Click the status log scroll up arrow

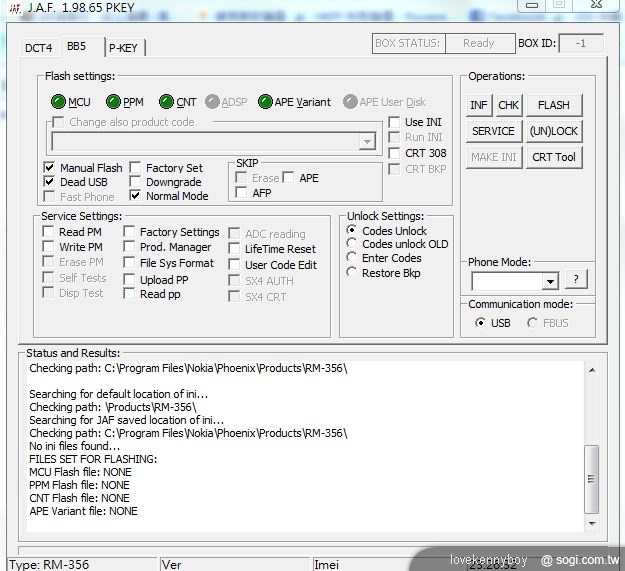click(x=592, y=370)
